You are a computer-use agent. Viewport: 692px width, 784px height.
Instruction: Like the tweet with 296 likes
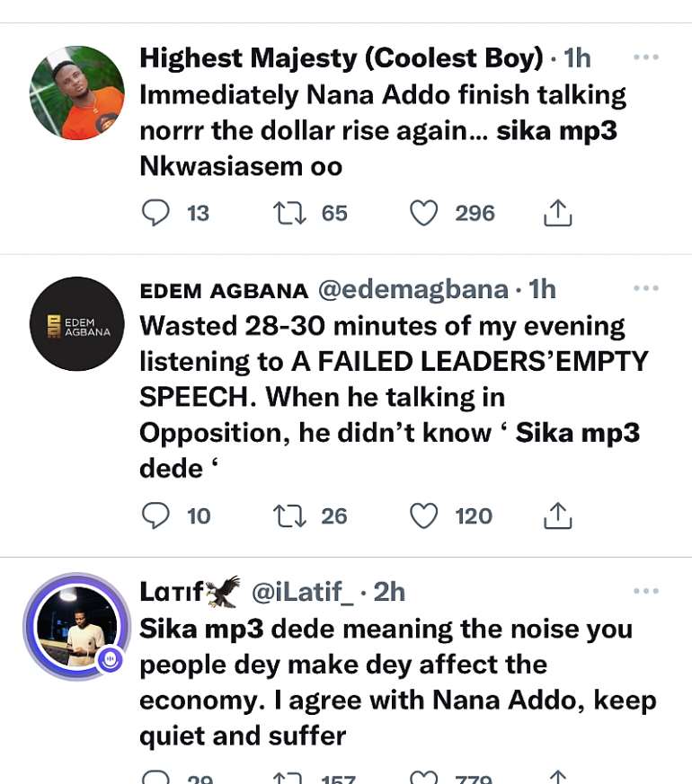(x=423, y=213)
